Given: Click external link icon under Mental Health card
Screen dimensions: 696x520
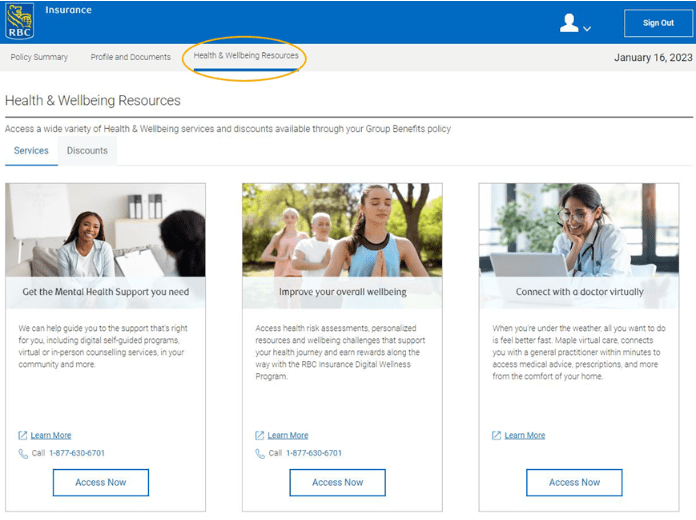Looking at the screenshot, I should 23,436.
